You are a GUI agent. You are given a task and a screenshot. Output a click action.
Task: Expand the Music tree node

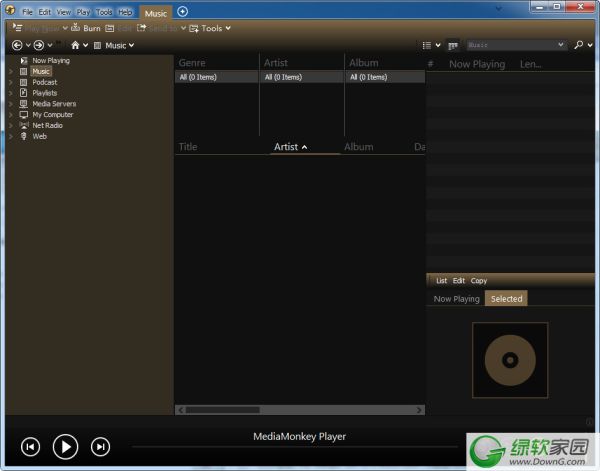pyautogui.click(x=11, y=72)
